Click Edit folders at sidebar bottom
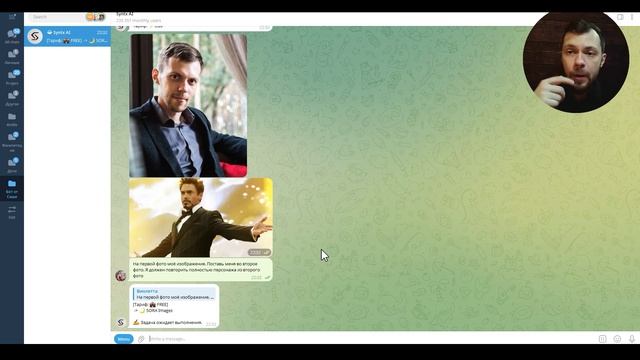Viewport: 640px width, 360px height. [12, 212]
